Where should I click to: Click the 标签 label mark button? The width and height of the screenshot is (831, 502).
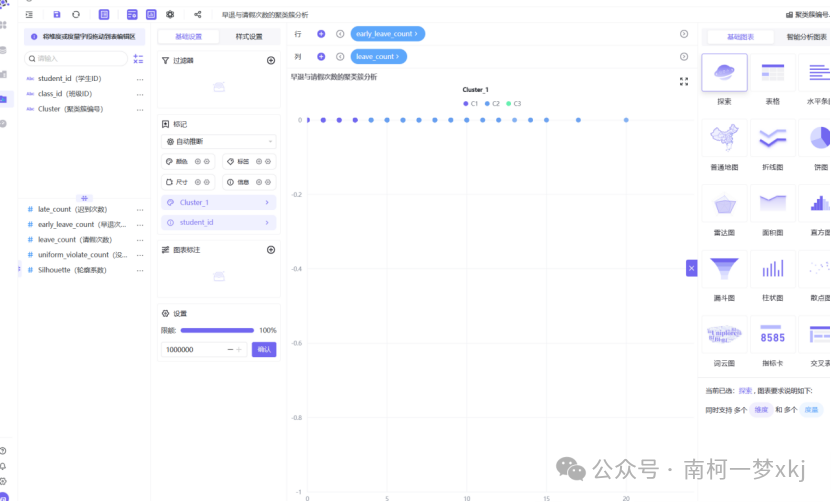click(x=249, y=162)
